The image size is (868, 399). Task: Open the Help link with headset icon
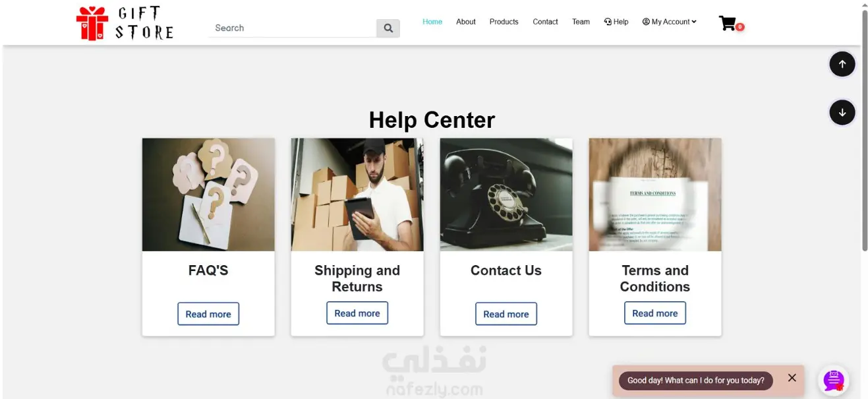pos(616,22)
